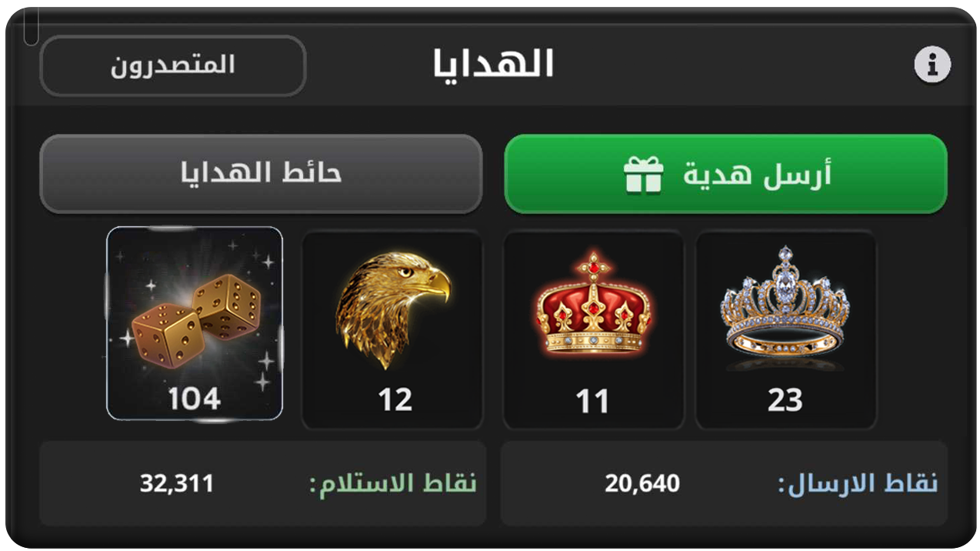Choose the red royal crown gift
980x551 pixels.
click(x=593, y=305)
